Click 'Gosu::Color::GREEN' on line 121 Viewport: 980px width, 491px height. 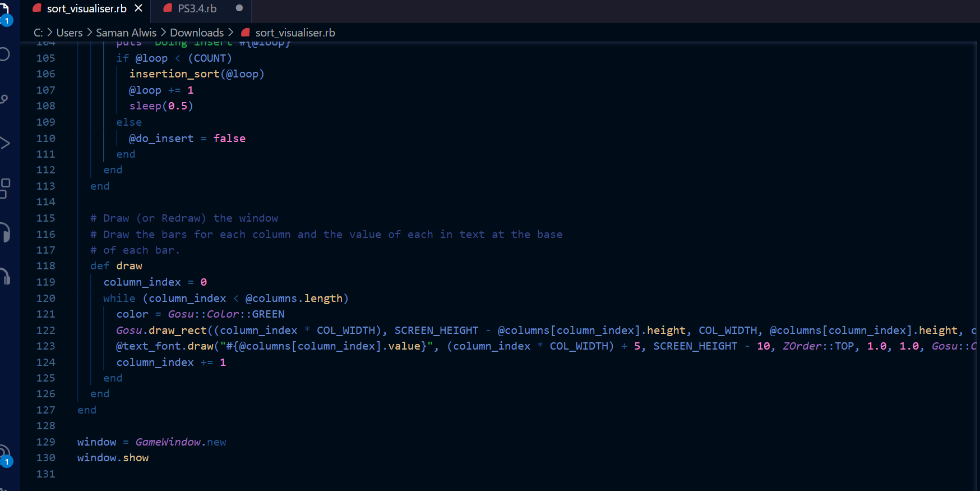[226, 314]
